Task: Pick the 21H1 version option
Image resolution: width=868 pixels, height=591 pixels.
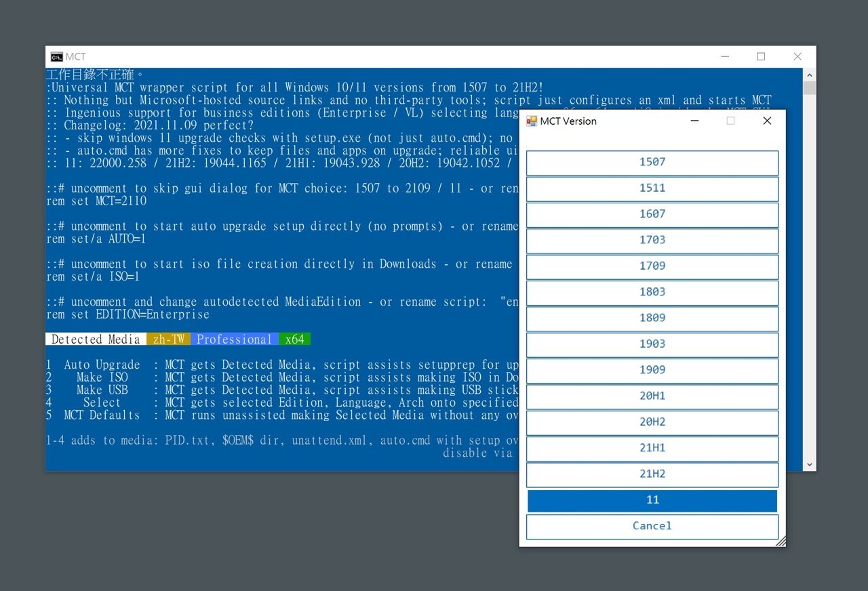Action: tap(652, 449)
